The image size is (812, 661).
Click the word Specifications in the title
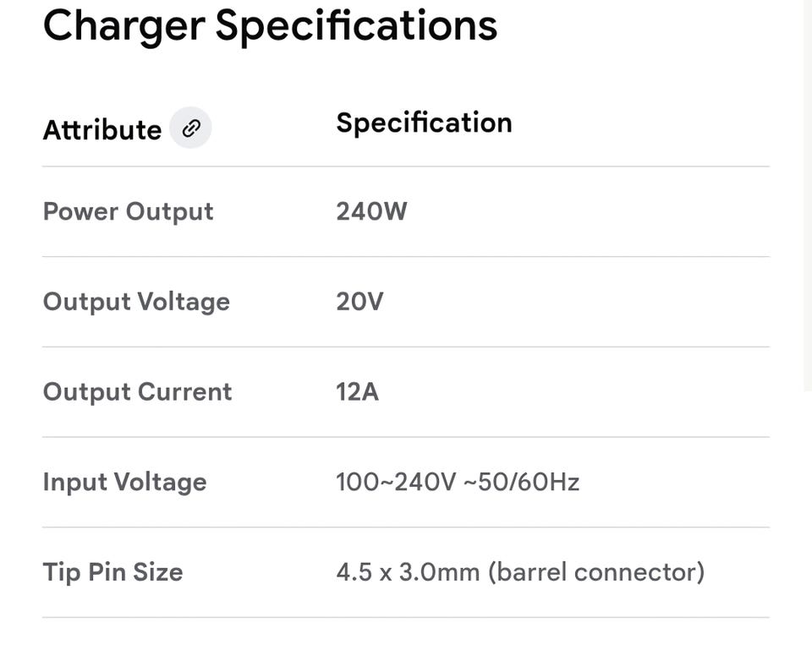[x=356, y=25]
